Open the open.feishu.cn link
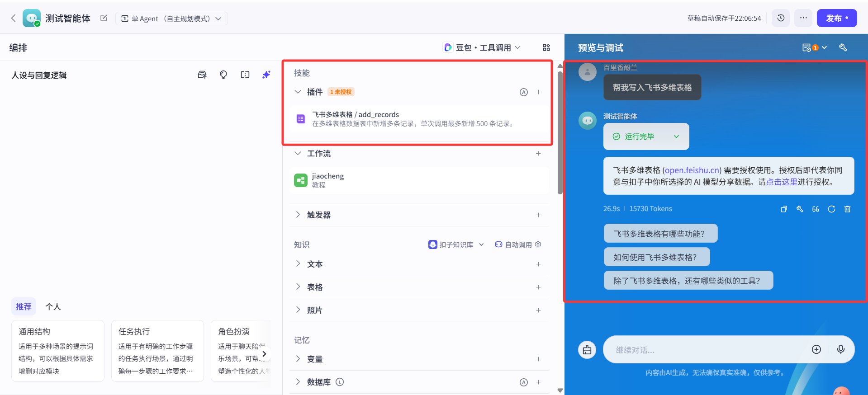The height and width of the screenshot is (395, 868). point(692,170)
